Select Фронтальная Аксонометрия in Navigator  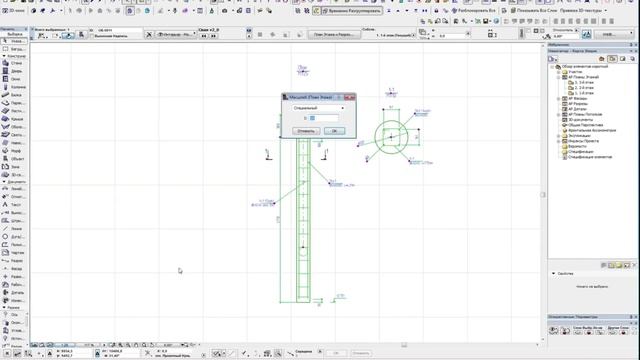point(589,131)
